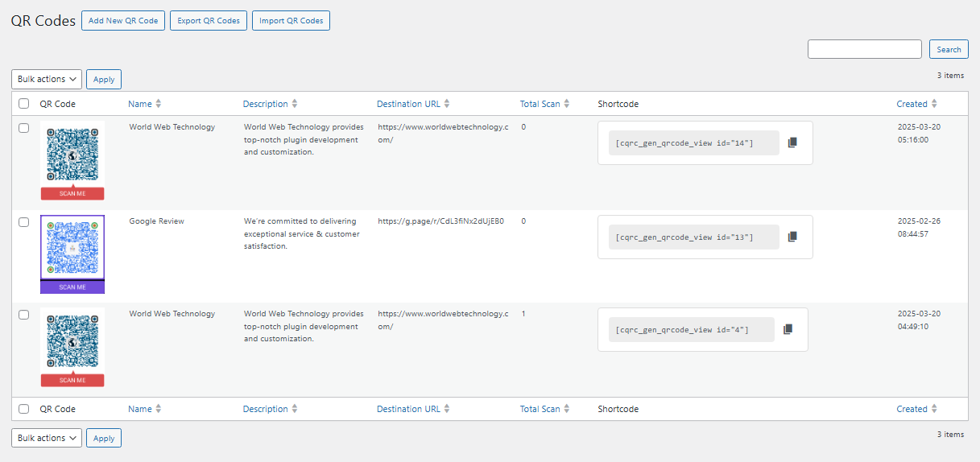Copy shortcode with id 4
Viewport: 980px width, 462px height.
788,329
